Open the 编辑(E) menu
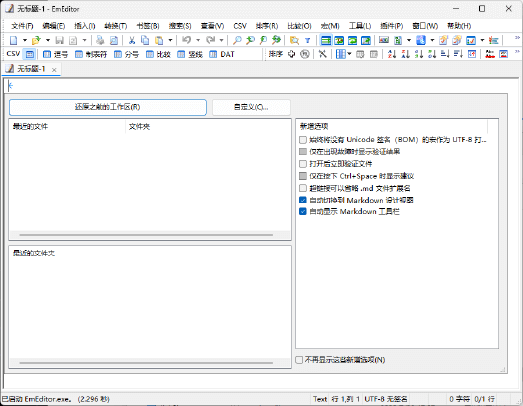Image resolution: width=523 pixels, height=406 pixels. pos(53,26)
